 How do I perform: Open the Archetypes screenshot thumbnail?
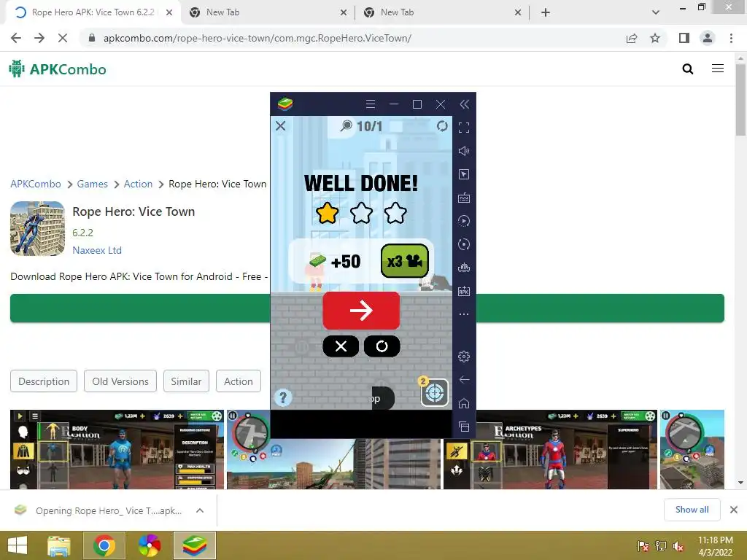pyautogui.click(x=550, y=449)
